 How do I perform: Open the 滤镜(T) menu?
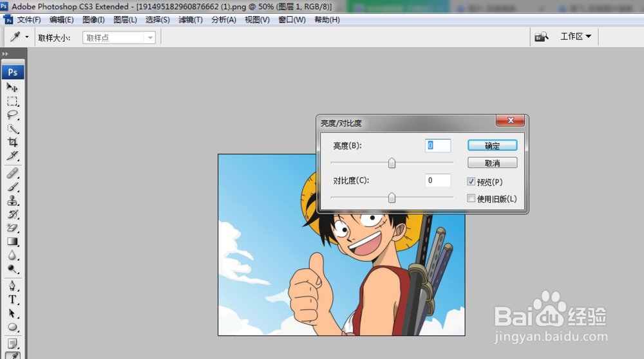click(191, 20)
